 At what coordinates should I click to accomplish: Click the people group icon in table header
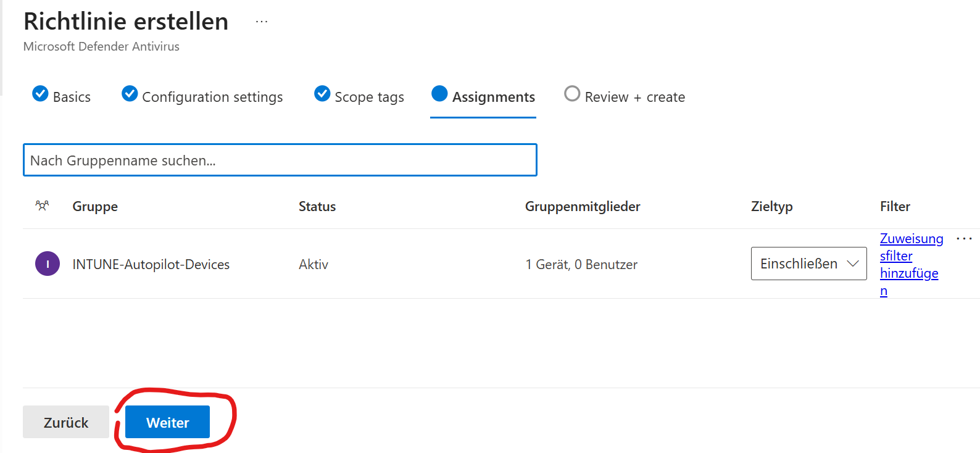click(42, 206)
